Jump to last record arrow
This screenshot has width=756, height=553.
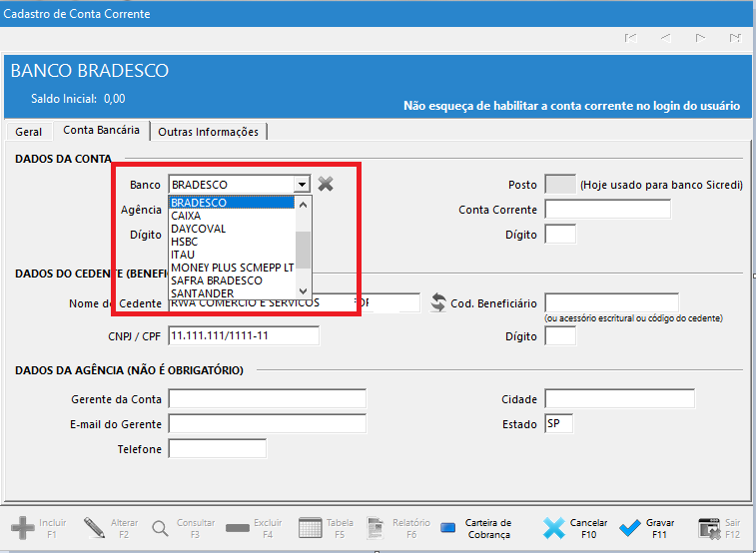click(x=735, y=38)
